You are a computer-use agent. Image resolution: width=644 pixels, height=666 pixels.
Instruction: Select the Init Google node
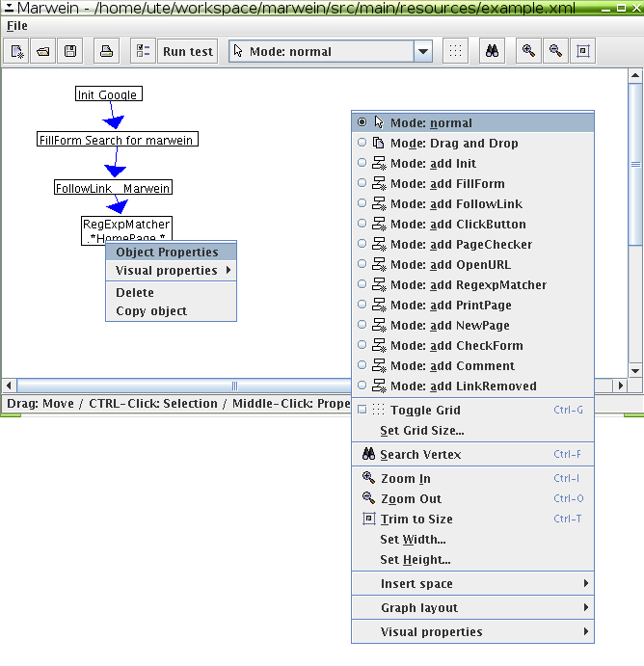coord(109,93)
